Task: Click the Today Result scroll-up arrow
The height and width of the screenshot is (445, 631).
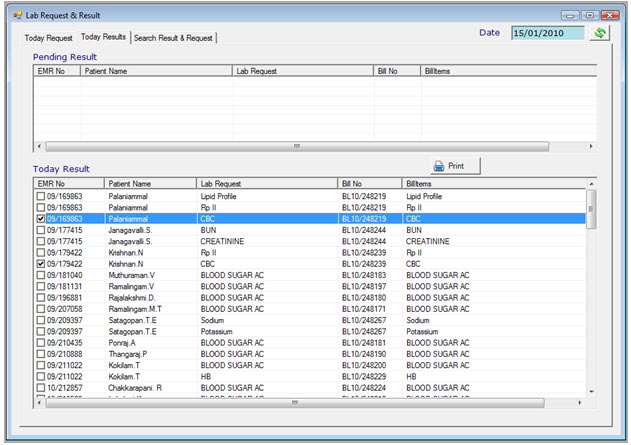Action: coord(591,184)
